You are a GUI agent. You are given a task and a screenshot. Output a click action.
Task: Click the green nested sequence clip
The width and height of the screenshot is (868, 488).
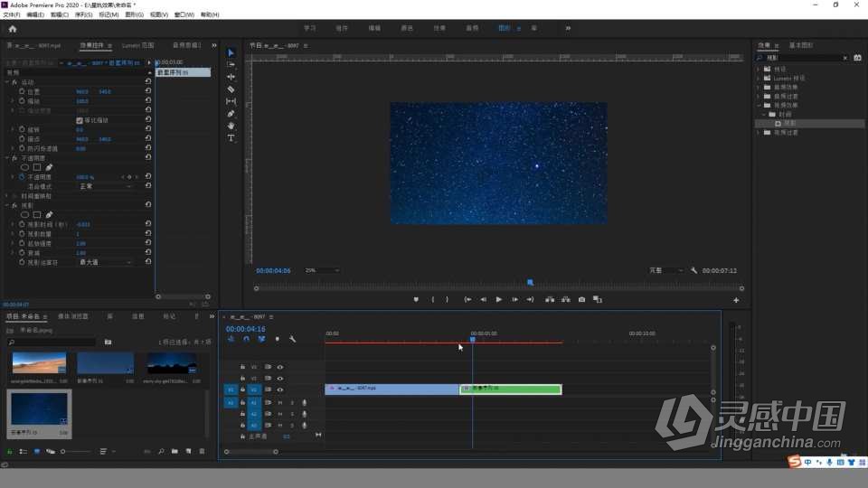pyautogui.click(x=510, y=389)
